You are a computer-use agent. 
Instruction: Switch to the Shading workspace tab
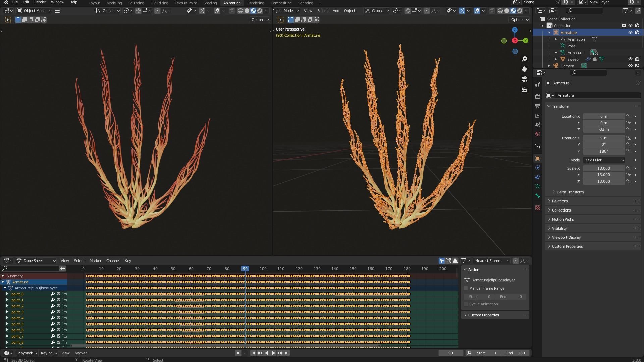click(x=210, y=3)
